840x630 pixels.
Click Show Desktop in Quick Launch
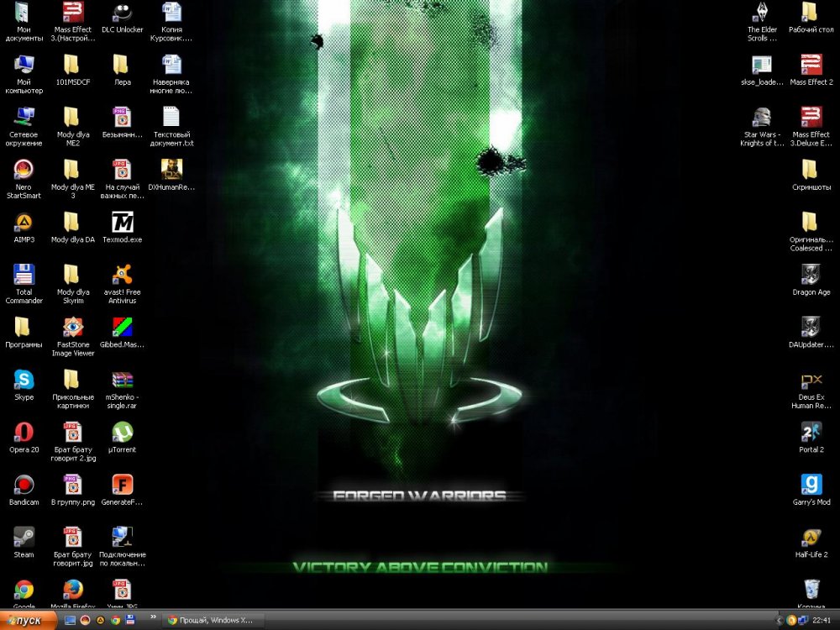tap(70, 620)
